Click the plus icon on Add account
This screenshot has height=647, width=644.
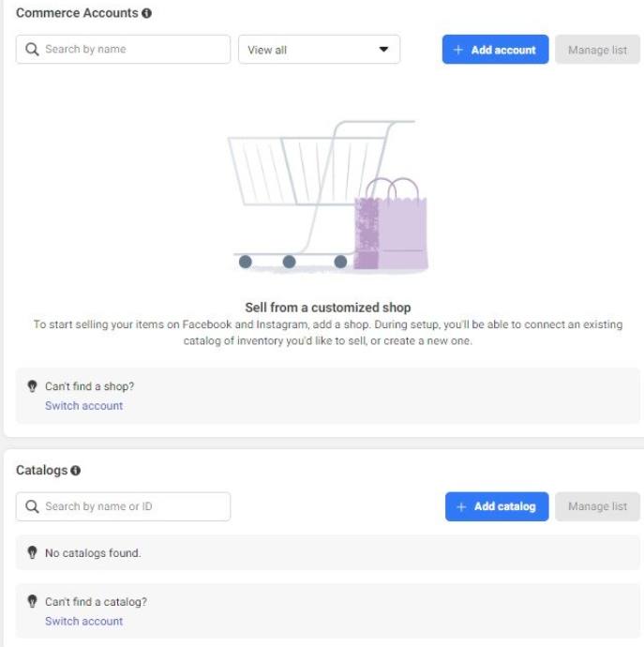coord(458,50)
